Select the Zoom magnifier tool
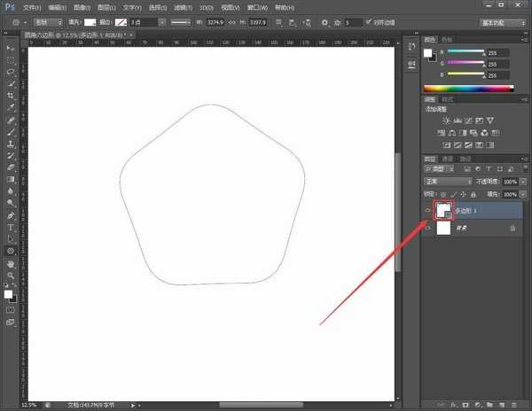This screenshot has width=532, height=411. (x=11, y=275)
